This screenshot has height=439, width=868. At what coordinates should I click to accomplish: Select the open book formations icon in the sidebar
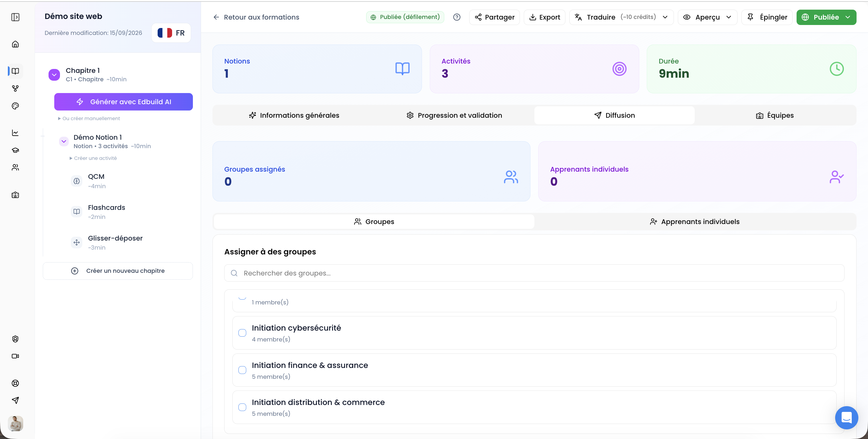pos(15,71)
